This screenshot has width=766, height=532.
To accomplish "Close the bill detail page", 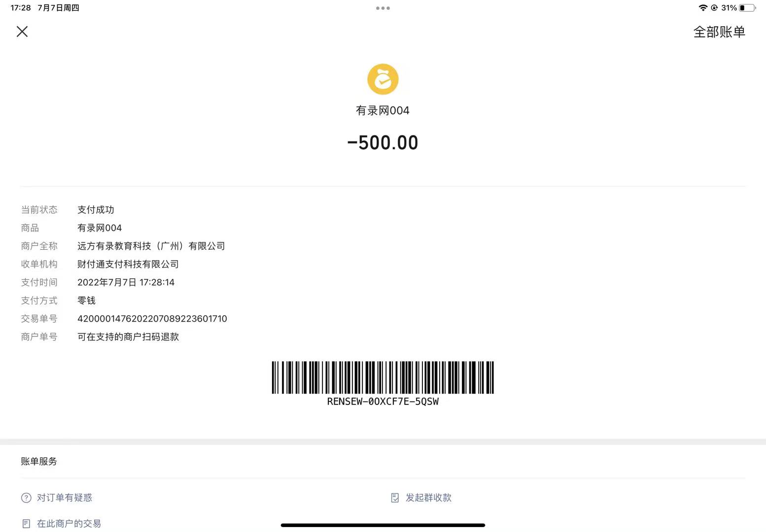I will pos(22,32).
